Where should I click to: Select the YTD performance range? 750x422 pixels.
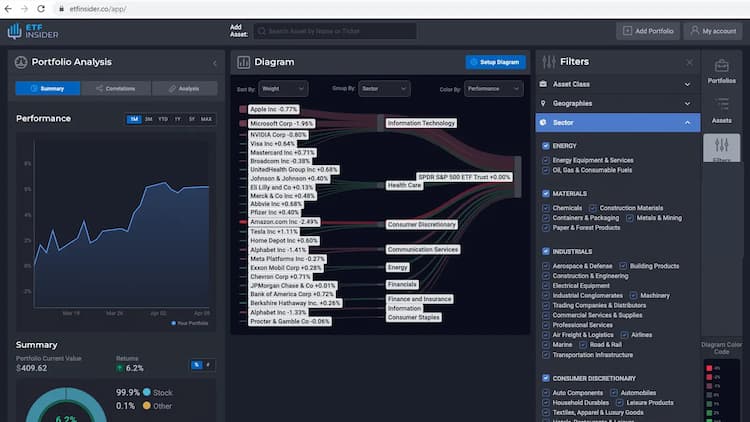coord(163,119)
